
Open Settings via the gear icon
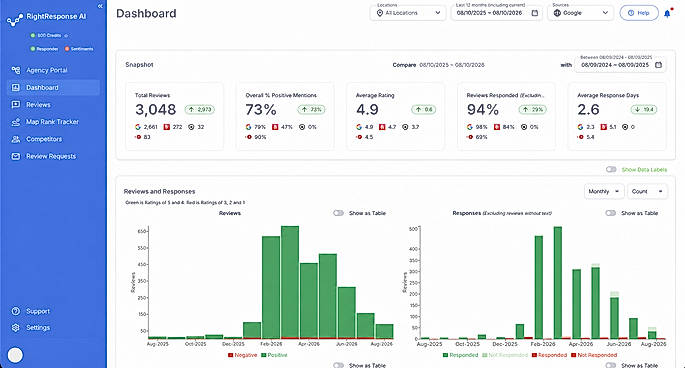coord(16,327)
